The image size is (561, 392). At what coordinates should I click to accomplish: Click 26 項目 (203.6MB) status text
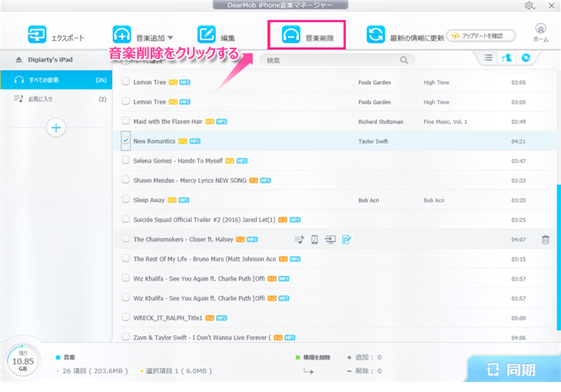click(x=95, y=371)
